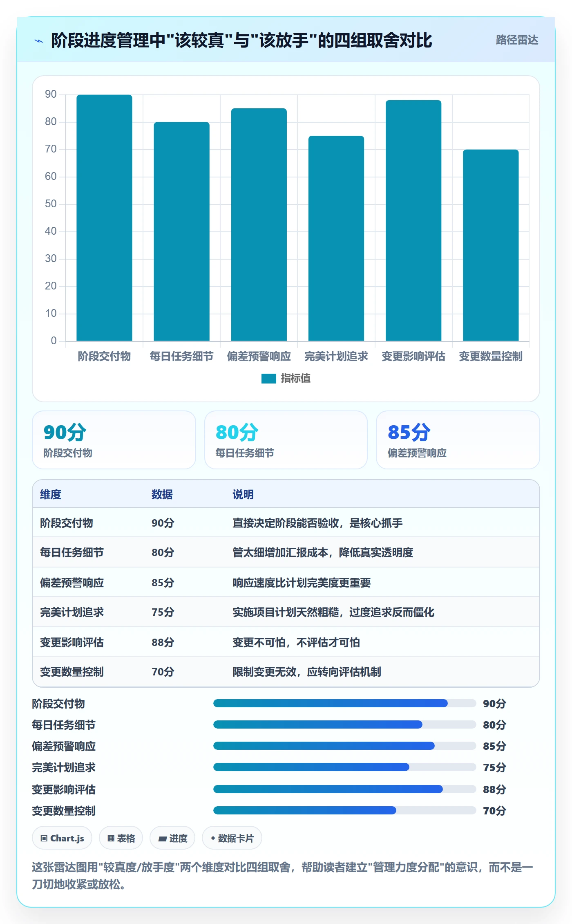
Task: Click the 直接决定阶段能否验收，是核心抓手 description
Action: click(x=317, y=523)
